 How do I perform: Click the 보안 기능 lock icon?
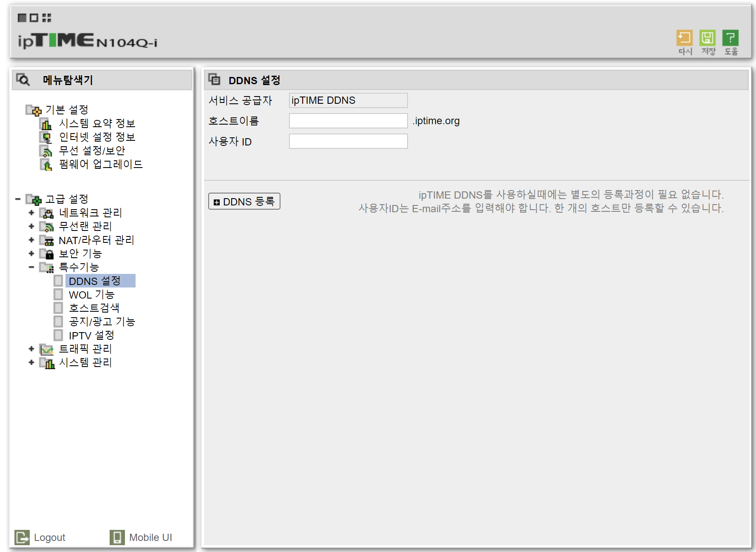tap(47, 254)
